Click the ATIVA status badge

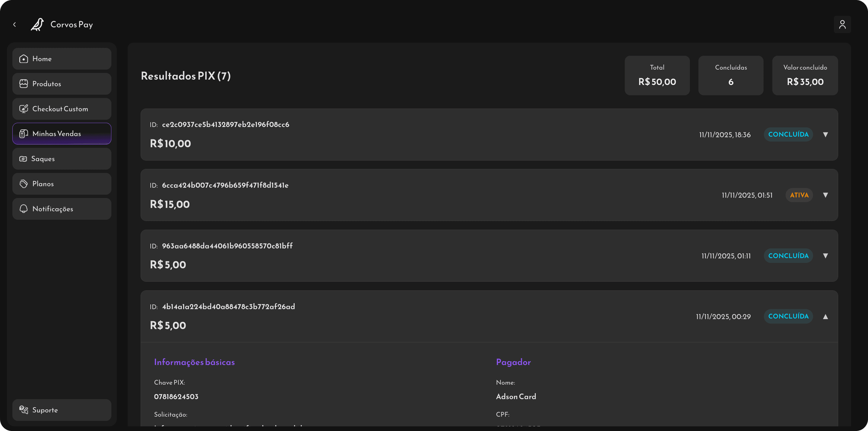click(x=799, y=195)
